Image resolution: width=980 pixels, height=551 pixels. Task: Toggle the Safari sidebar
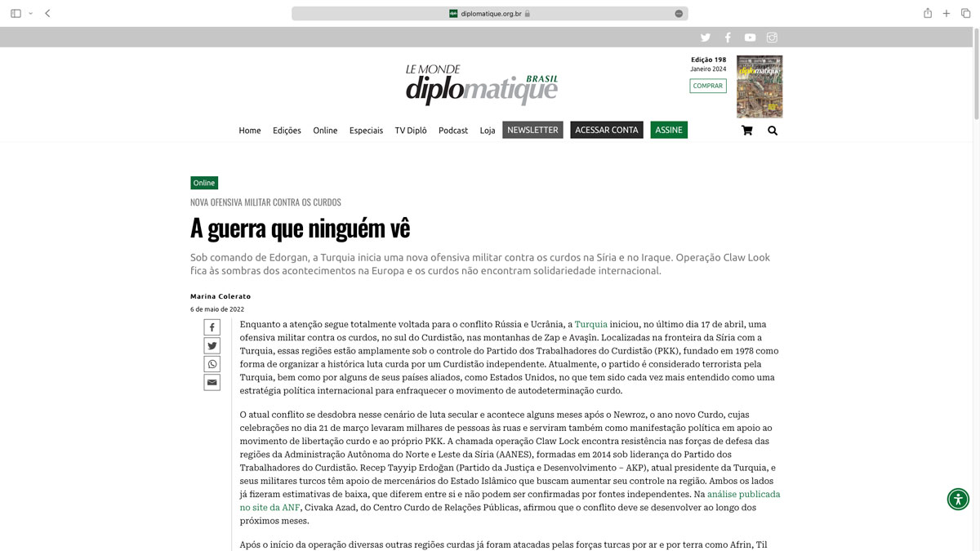(16, 13)
